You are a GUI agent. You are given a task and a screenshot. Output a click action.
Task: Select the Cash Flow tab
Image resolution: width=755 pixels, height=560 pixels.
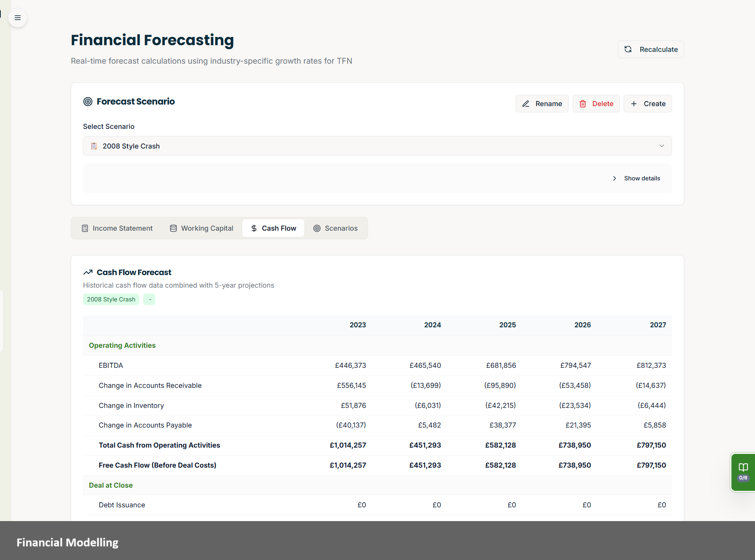click(273, 228)
